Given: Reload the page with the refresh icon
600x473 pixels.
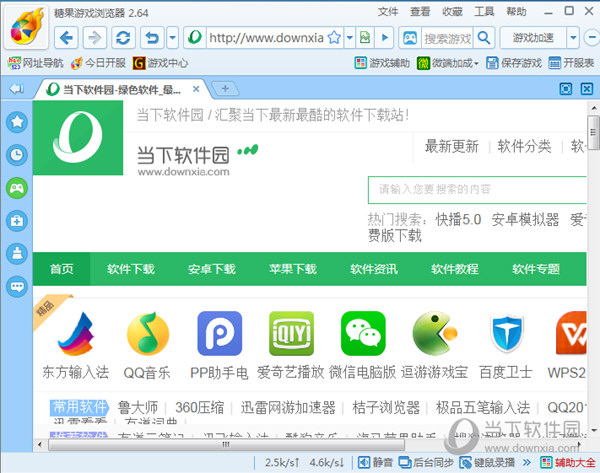Looking at the screenshot, I should tap(123, 38).
